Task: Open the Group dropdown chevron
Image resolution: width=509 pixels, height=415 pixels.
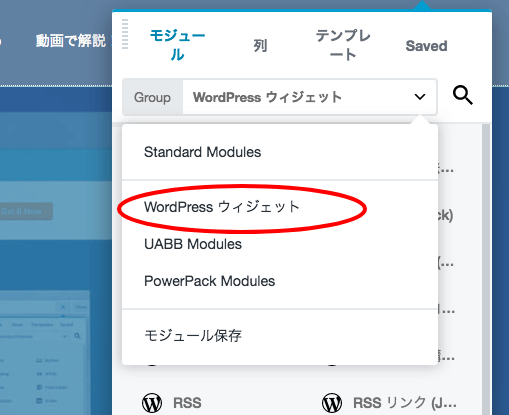Action: click(420, 97)
